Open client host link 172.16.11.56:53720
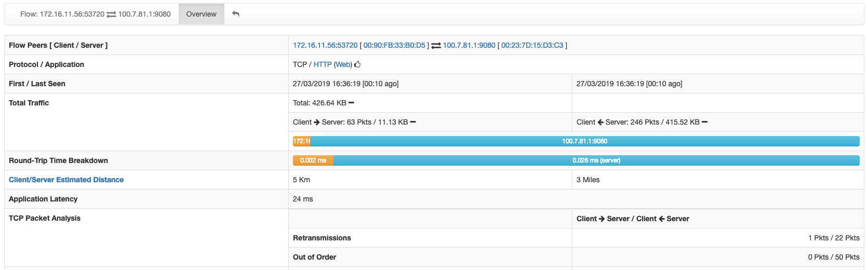 click(x=325, y=45)
